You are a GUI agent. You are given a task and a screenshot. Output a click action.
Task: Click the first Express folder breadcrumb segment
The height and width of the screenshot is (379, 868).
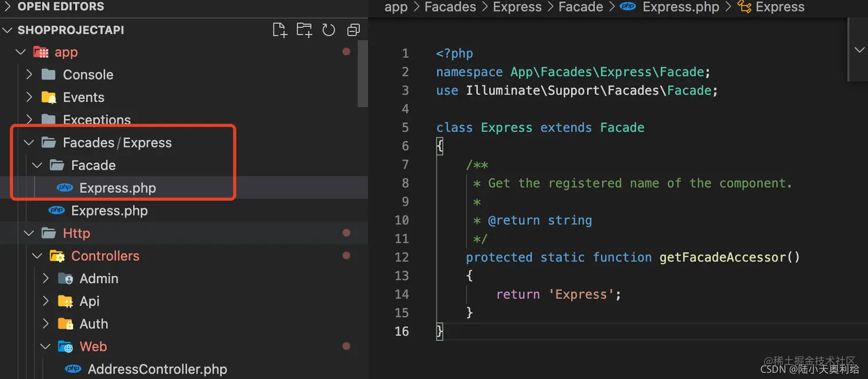tap(517, 7)
